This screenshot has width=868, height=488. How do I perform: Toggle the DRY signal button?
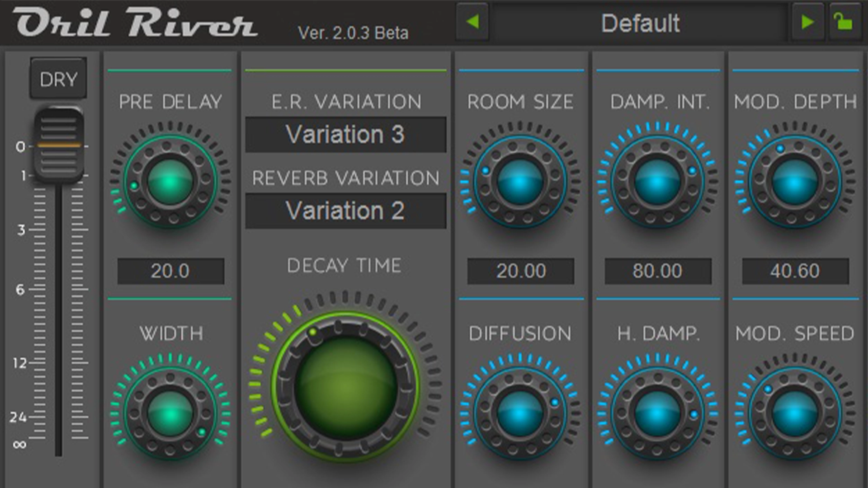click(x=58, y=79)
